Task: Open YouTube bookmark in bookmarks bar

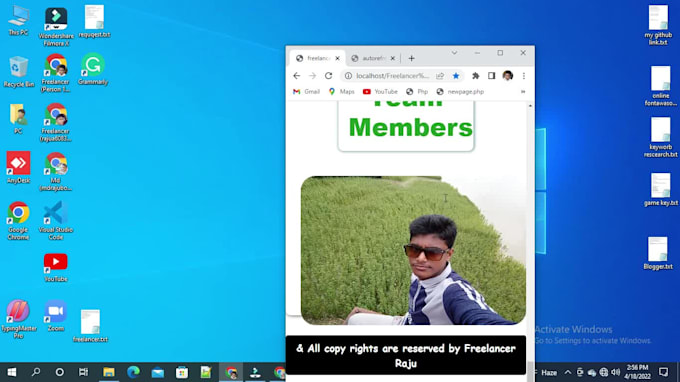Action: (x=380, y=91)
